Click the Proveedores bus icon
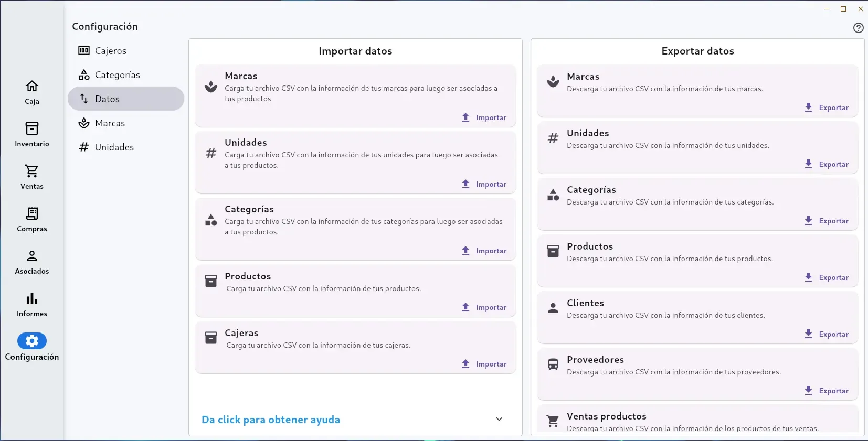This screenshot has height=441, width=868. pyautogui.click(x=553, y=364)
